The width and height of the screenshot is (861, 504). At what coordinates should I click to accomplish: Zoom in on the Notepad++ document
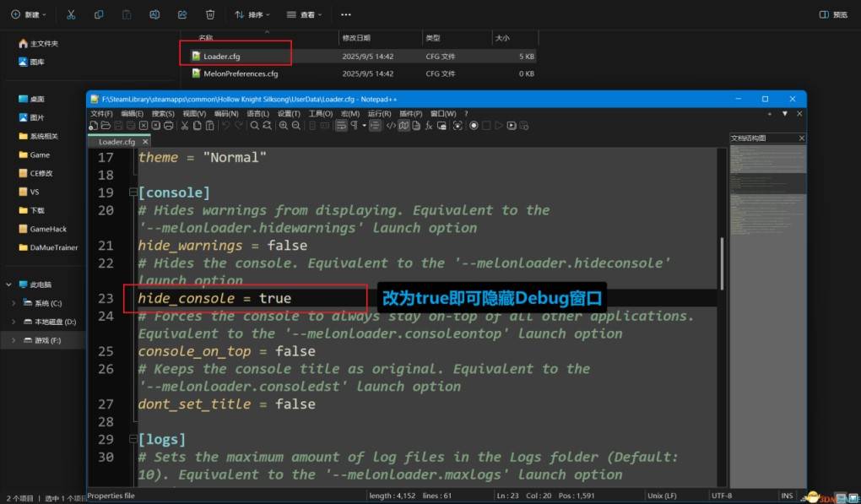point(284,126)
